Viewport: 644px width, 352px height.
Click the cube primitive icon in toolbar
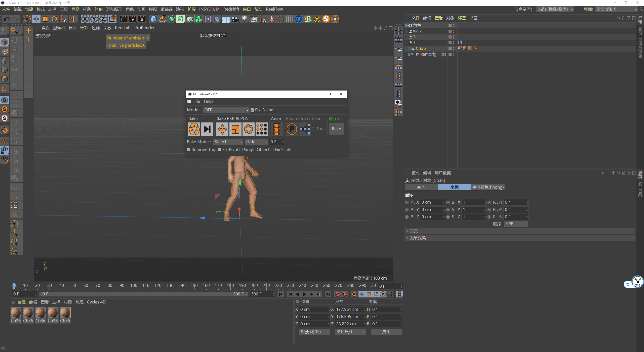[153, 19]
